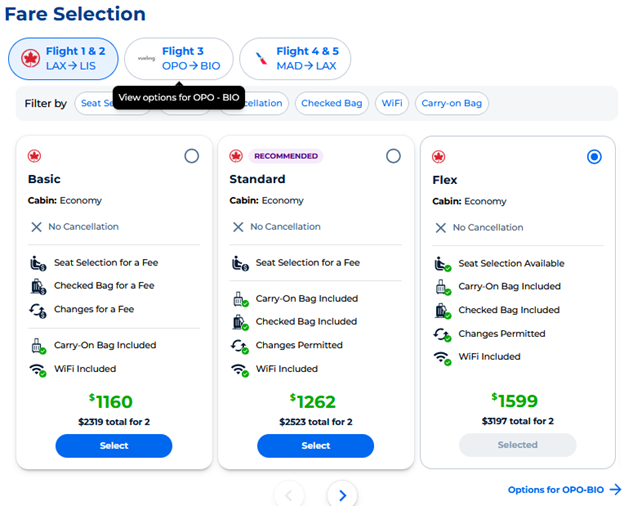624x506 pixels.
Task: Click the WiFi icon on Flex card
Action: click(x=443, y=358)
